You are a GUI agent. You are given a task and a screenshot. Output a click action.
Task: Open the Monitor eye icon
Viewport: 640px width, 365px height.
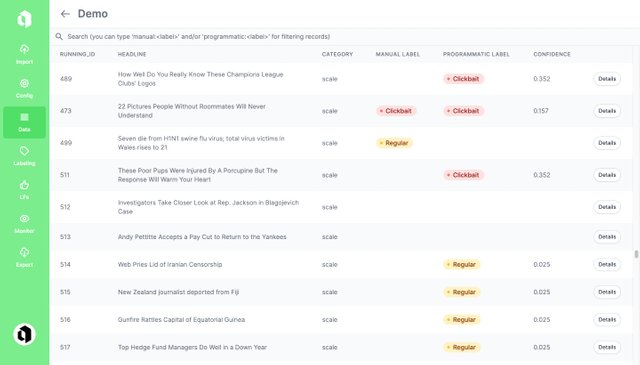24,218
